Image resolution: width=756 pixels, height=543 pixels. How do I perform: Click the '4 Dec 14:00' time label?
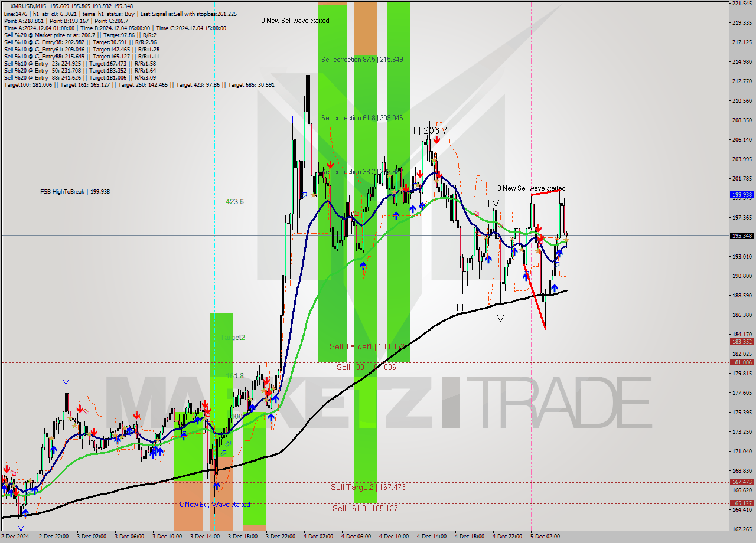tap(432, 537)
